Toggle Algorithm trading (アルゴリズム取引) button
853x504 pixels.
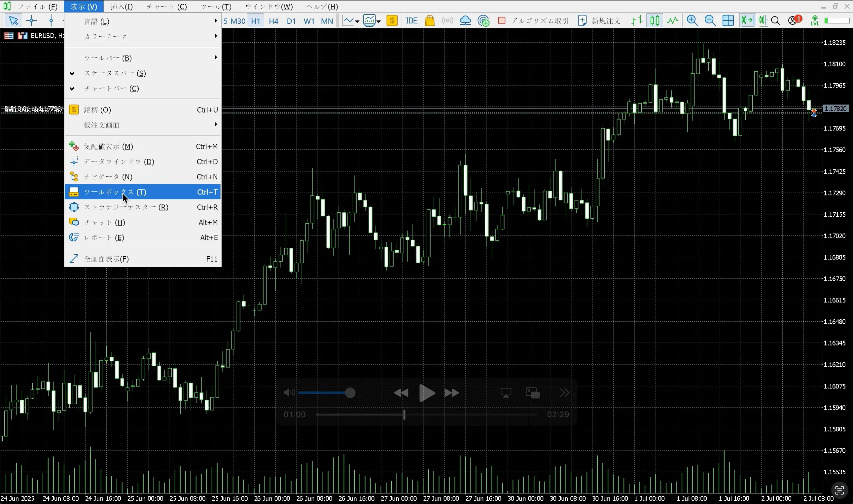pos(532,21)
